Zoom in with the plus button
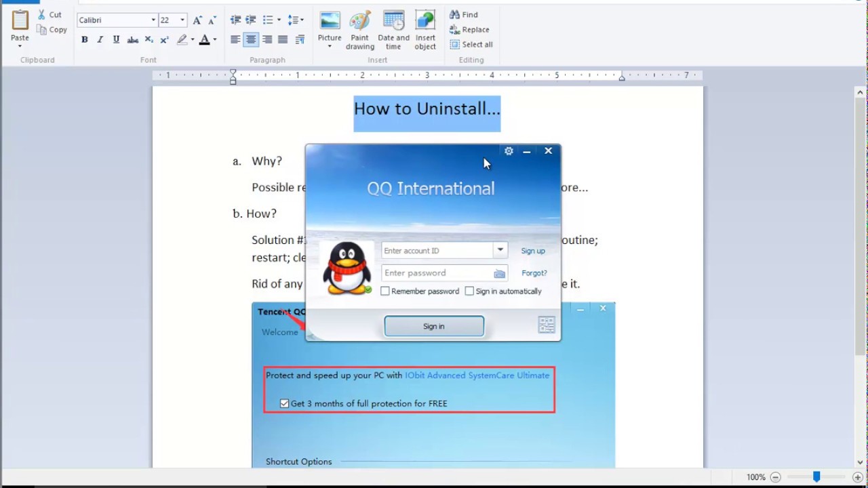Viewport: 868px width, 488px height. tap(858, 477)
